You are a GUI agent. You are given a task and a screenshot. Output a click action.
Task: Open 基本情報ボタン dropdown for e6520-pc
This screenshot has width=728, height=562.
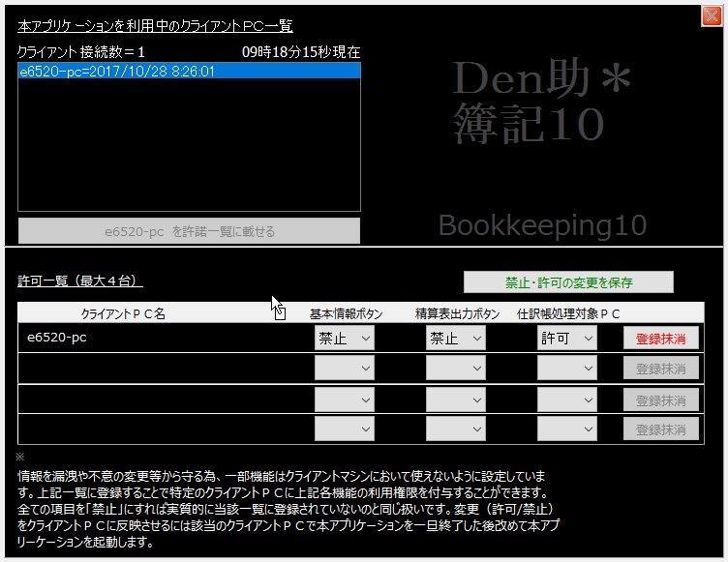pyautogui.click(x=344, y=339)
